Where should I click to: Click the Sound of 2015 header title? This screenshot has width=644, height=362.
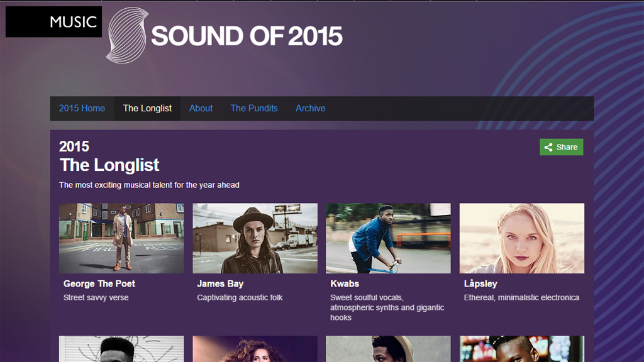(x=247, y=36)
